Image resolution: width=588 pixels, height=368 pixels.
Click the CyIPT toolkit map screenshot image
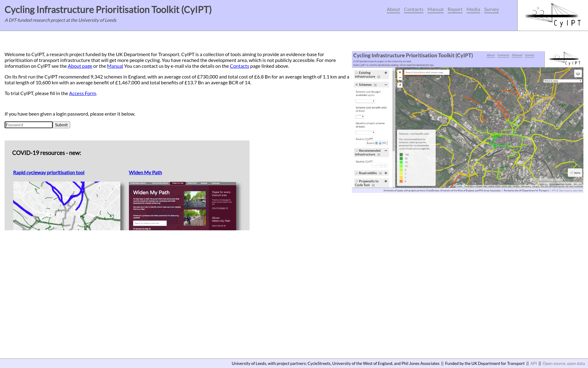coord(468,122)
